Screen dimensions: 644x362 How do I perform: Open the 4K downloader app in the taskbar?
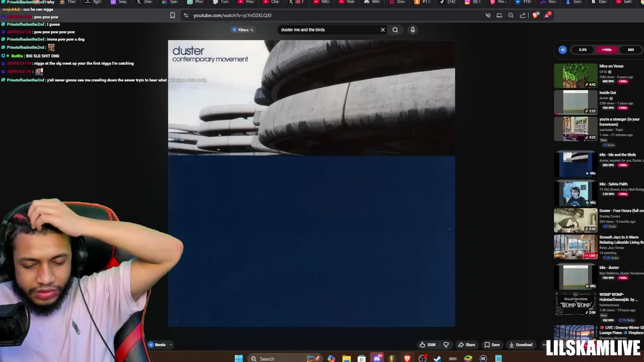[483, 358]
